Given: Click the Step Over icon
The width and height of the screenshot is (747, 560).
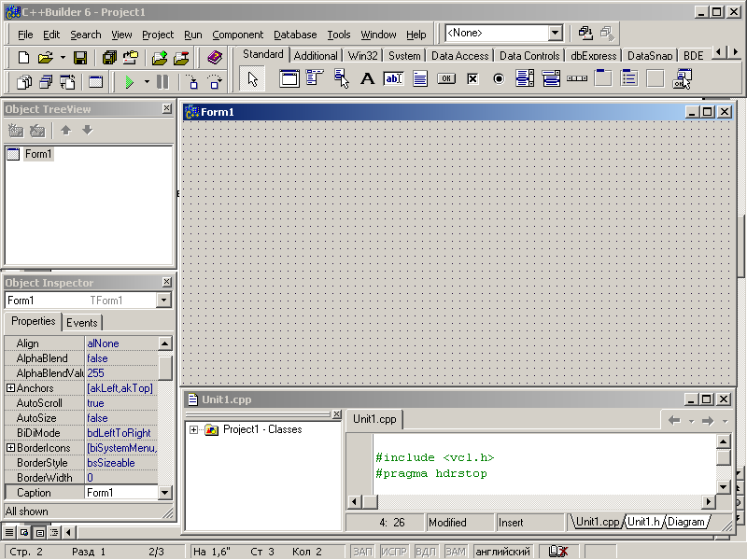Looking at the screenshot, I should point(215,82).
